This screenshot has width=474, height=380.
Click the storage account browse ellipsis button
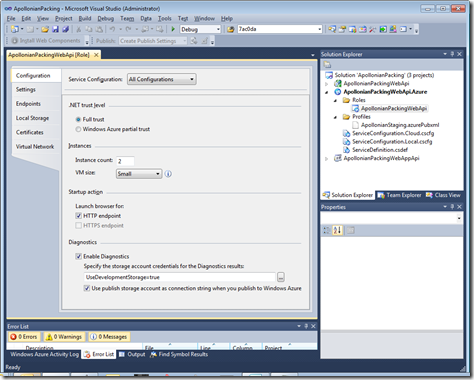281,277
